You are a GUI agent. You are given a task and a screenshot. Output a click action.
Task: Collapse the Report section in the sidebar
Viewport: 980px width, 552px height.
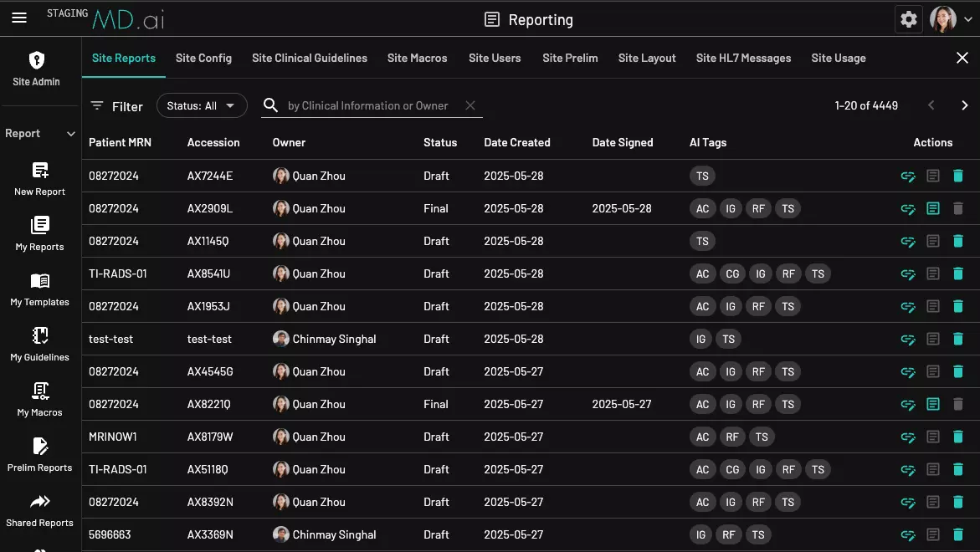(x=70, y=133)
